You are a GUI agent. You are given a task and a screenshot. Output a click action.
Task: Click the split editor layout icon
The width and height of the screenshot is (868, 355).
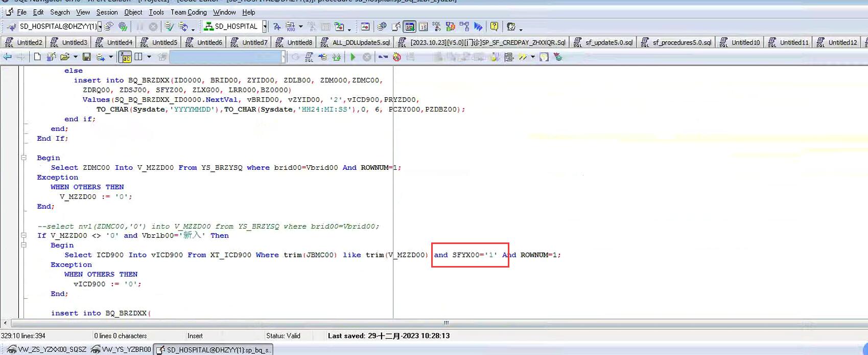click(x=138, y=57)
